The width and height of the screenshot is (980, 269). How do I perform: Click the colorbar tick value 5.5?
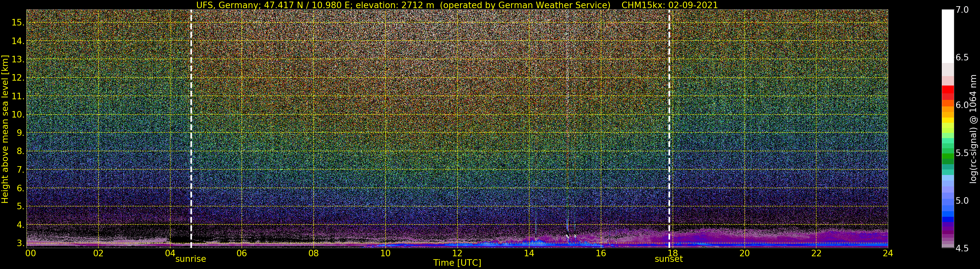point(962,153)
